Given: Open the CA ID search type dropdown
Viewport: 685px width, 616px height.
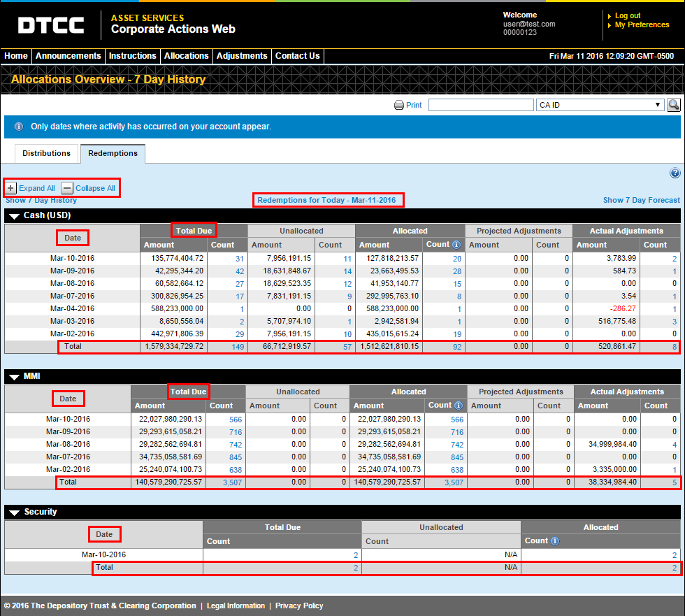Looking at the screenshot, I should point(600,105).
